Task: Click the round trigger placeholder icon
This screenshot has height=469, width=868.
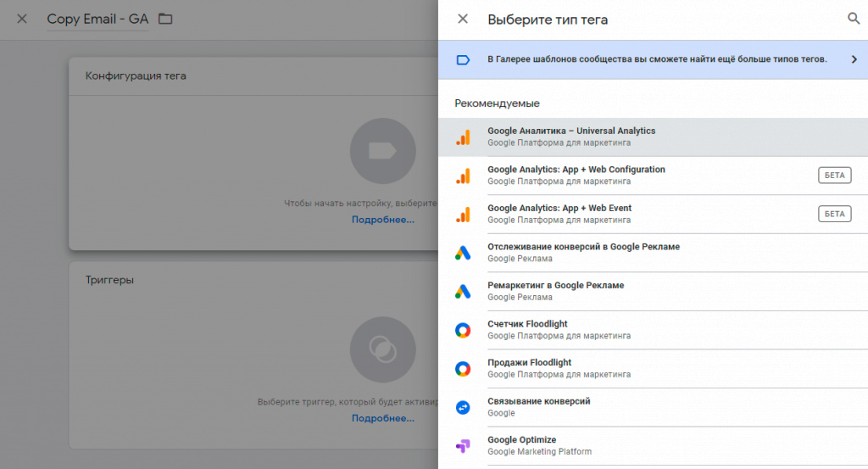Action: (382, 349)
